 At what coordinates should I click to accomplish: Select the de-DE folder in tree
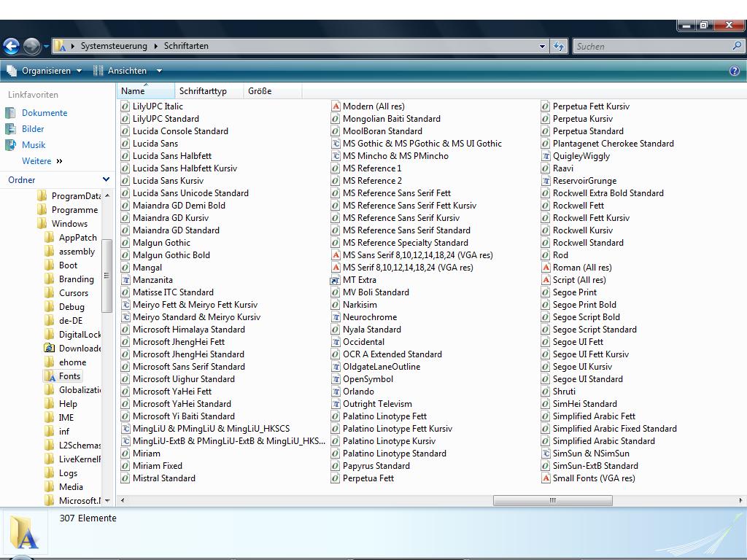pyautogui.click(x=71, y=321)
